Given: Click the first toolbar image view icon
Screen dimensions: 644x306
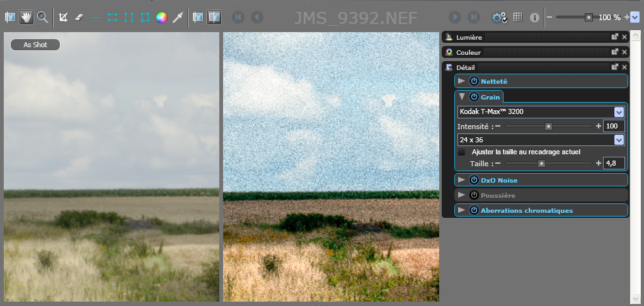Looking at the screenshot, I should (10, 17).
